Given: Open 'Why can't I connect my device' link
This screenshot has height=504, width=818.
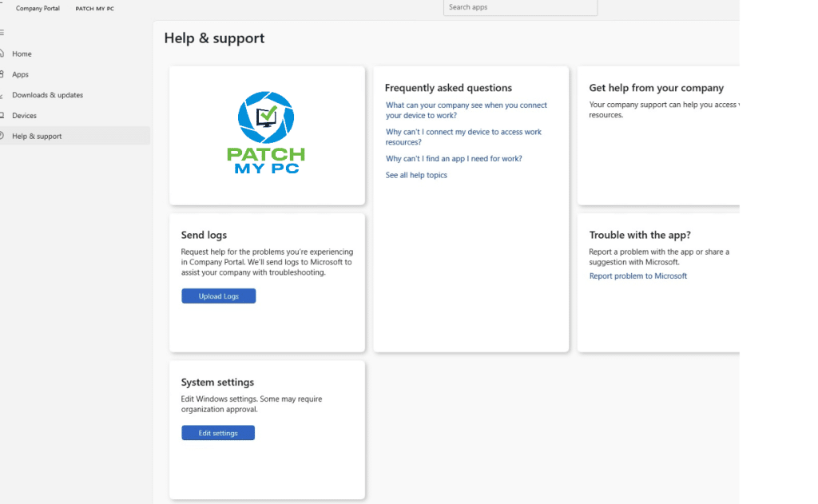Looking at the screenshot, I should point(463,137).
